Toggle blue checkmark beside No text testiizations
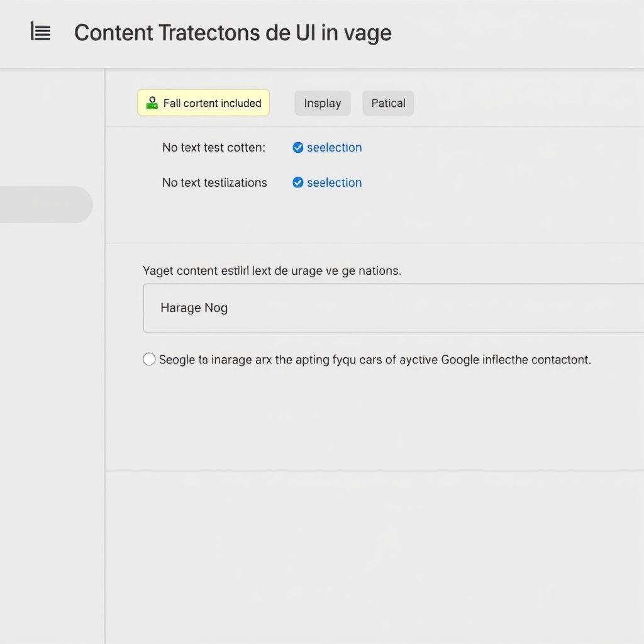 [297, 182]
